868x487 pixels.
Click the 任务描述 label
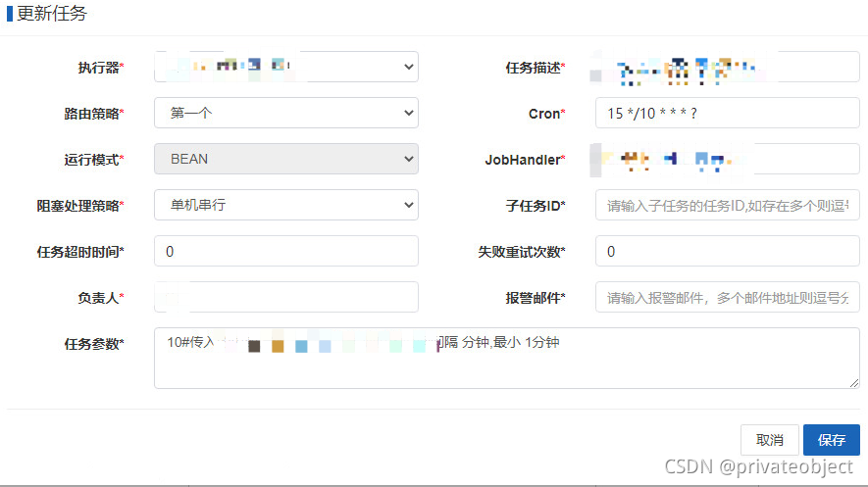pos(536,68)
